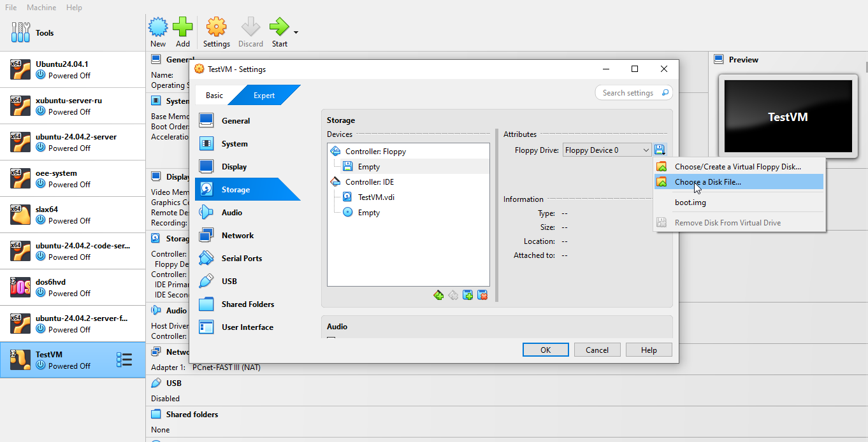Image resolution: width=868 pixels, height=442 pixels.
Task: Click the Search settings field
Action: 628,93
